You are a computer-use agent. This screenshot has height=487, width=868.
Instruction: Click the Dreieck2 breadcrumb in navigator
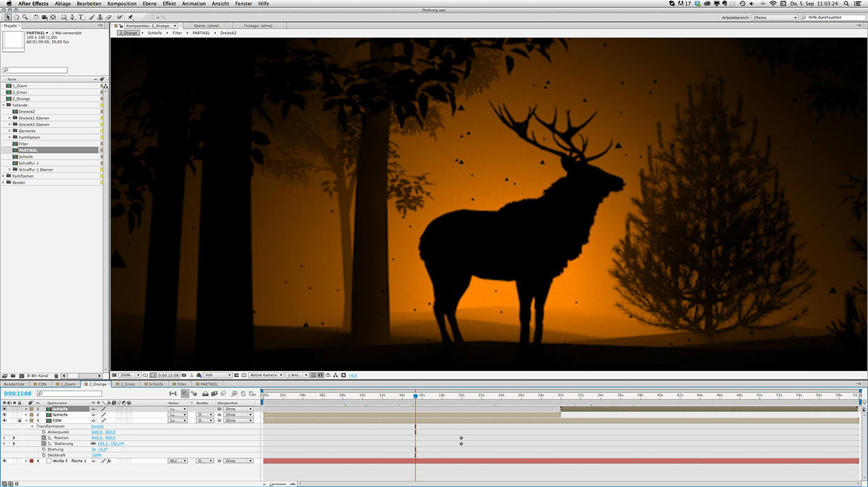click(x=228, y=32)
